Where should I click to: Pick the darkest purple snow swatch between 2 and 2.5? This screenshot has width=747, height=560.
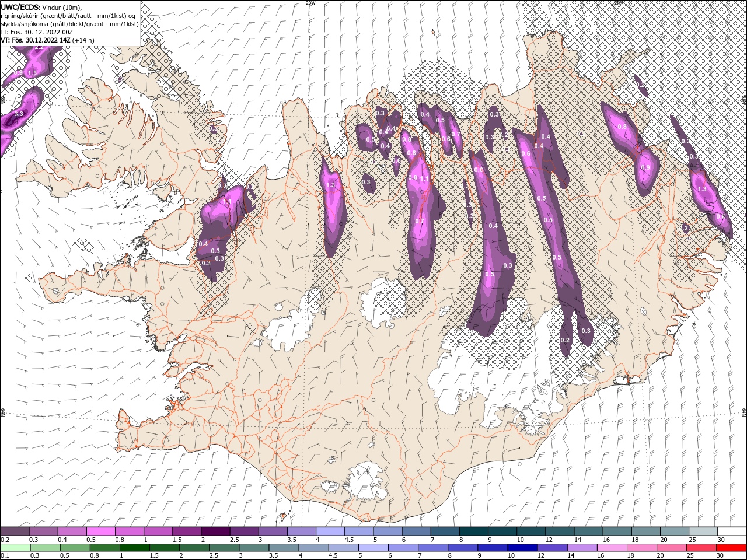(215, 531)
